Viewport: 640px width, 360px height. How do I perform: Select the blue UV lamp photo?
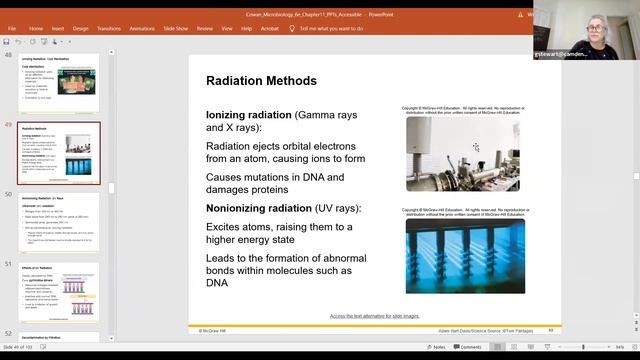(x=465, y=256)
